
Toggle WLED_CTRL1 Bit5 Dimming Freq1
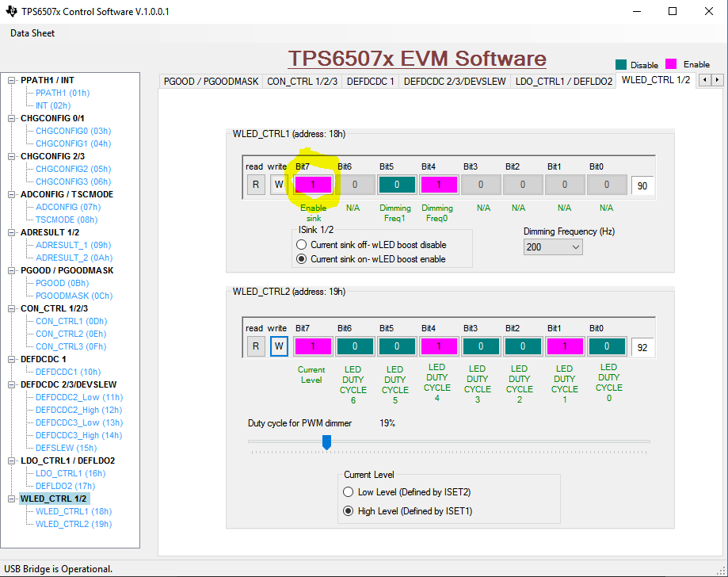click(397, 185)
